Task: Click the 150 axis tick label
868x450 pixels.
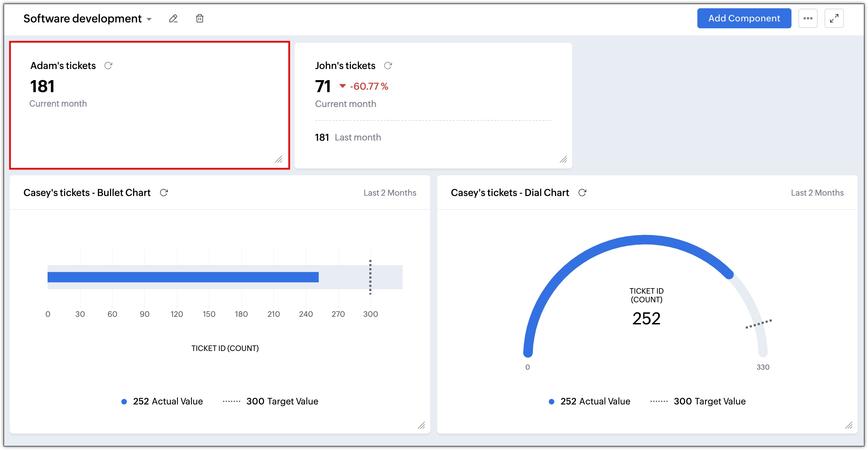Action: (209, 314)
